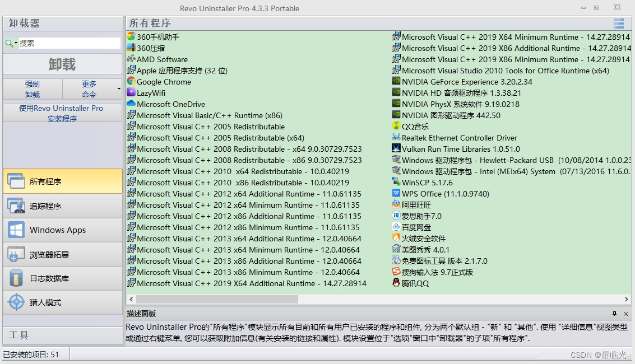Click the large 卸载 button

point(62,64)
